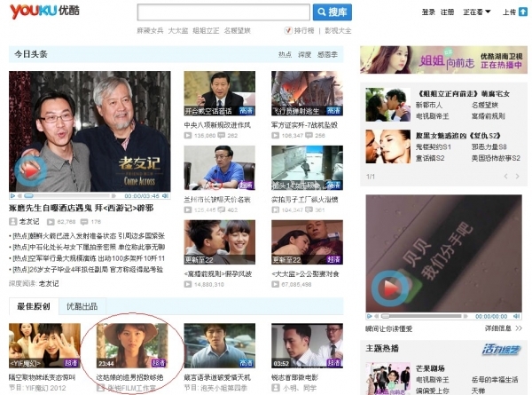Select 深度 tab in 今日头条
Viewport: 532px width, 395px height.
pos(304,54)
